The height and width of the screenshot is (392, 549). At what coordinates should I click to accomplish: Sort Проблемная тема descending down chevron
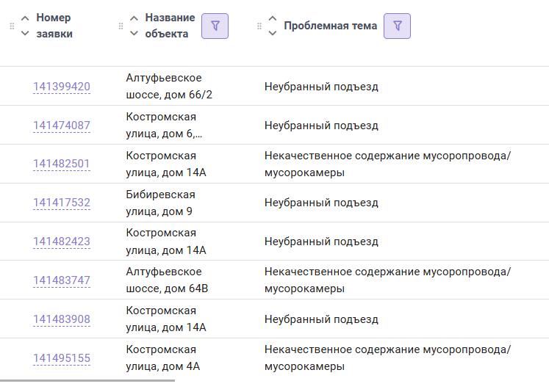pyautogui.click(x=273, y=33)
